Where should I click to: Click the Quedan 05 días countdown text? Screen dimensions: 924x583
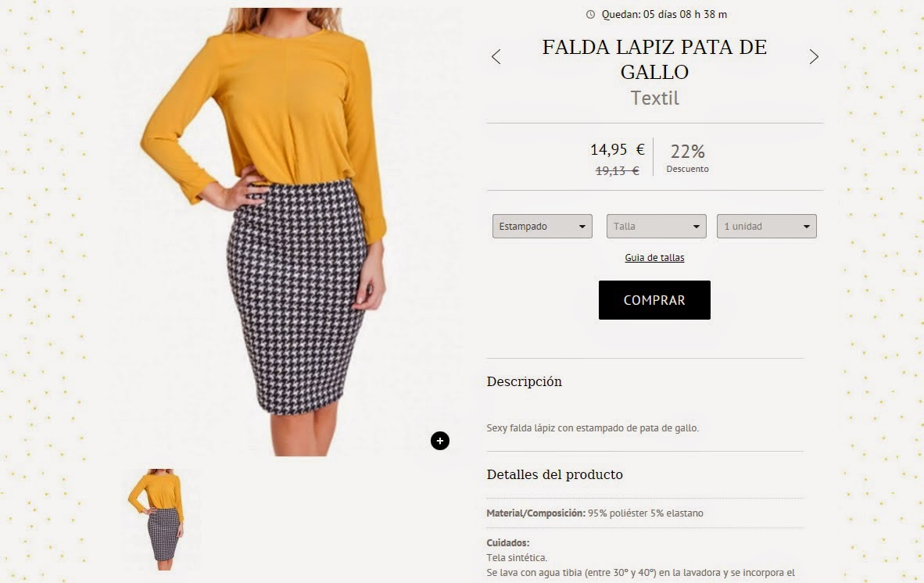pos(664,15)
